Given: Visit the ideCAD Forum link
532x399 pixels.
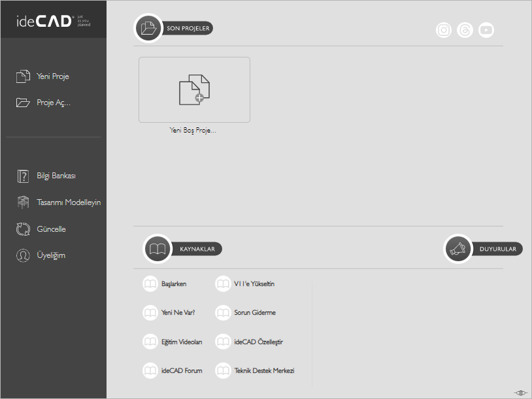Looking at the screenshot, I should [182, 370].
